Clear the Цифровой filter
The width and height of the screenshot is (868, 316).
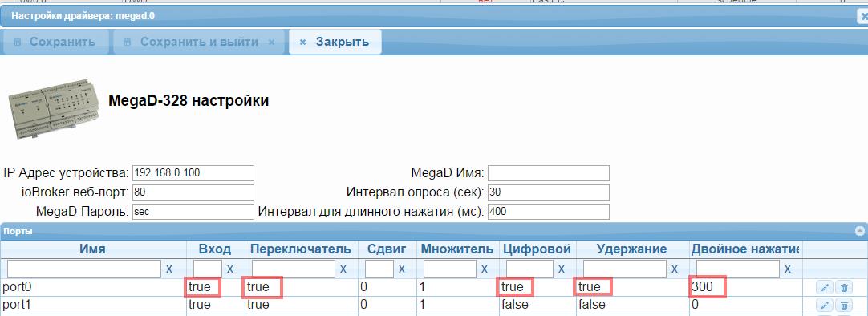point(562,269)
